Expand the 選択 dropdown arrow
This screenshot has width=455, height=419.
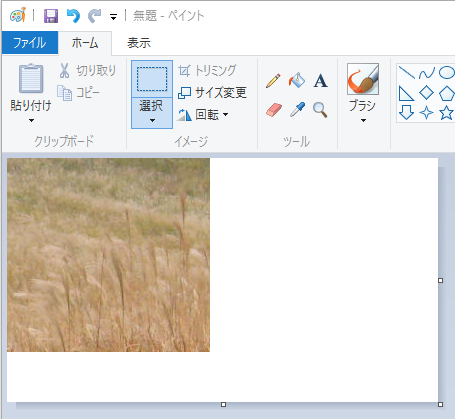click(x=152, y=113)
